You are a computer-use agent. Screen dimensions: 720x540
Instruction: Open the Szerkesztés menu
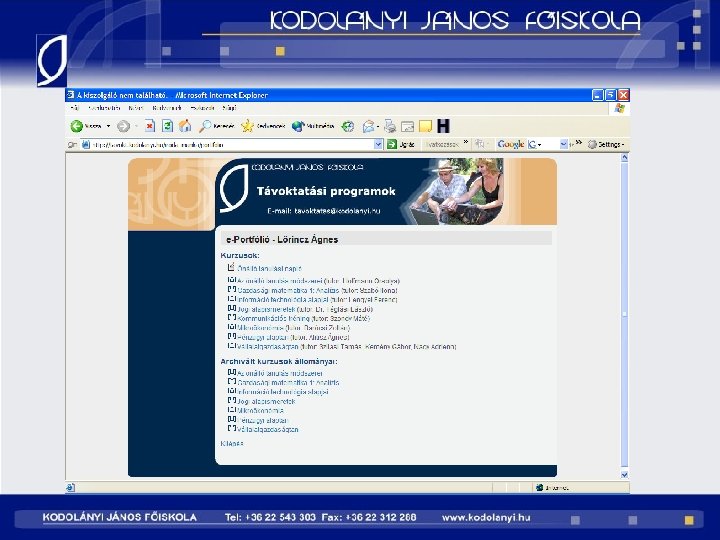(104, 108)
